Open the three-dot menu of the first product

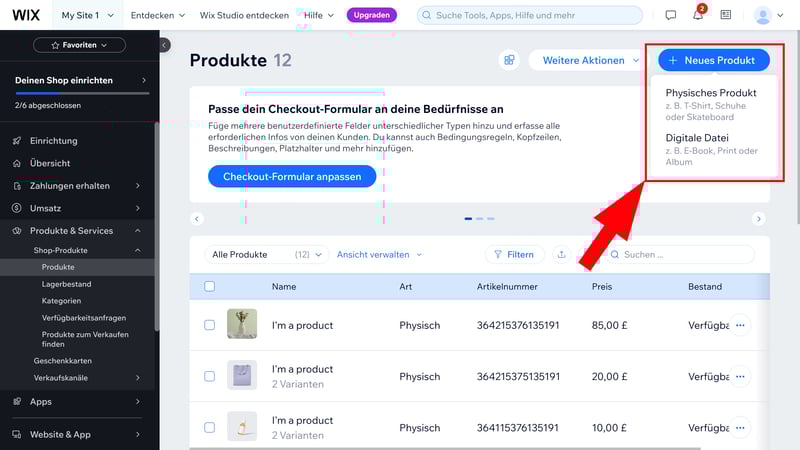click(x=740, y=325)
